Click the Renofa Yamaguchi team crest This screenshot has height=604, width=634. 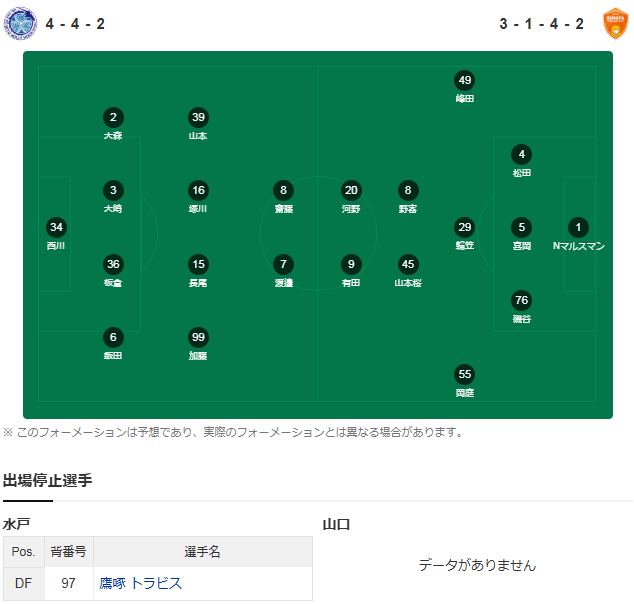point(615,23)
